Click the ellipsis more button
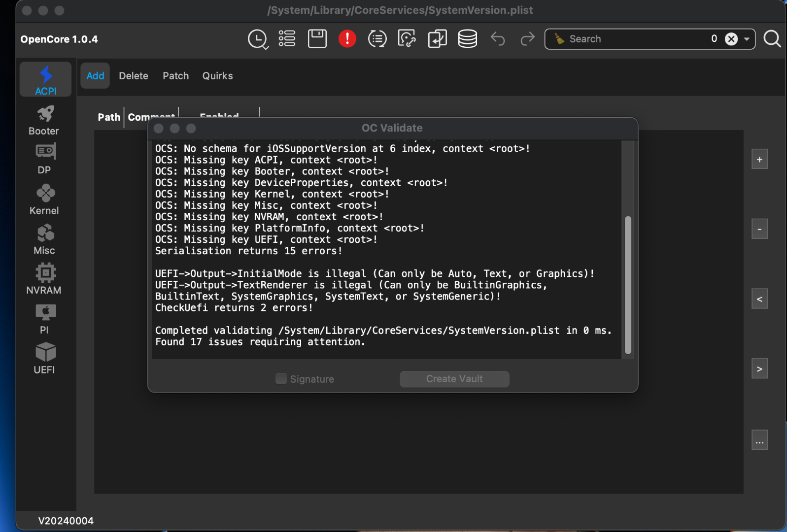Image resolution: width=787 pixels, height=532 pixels. [759, 440]
